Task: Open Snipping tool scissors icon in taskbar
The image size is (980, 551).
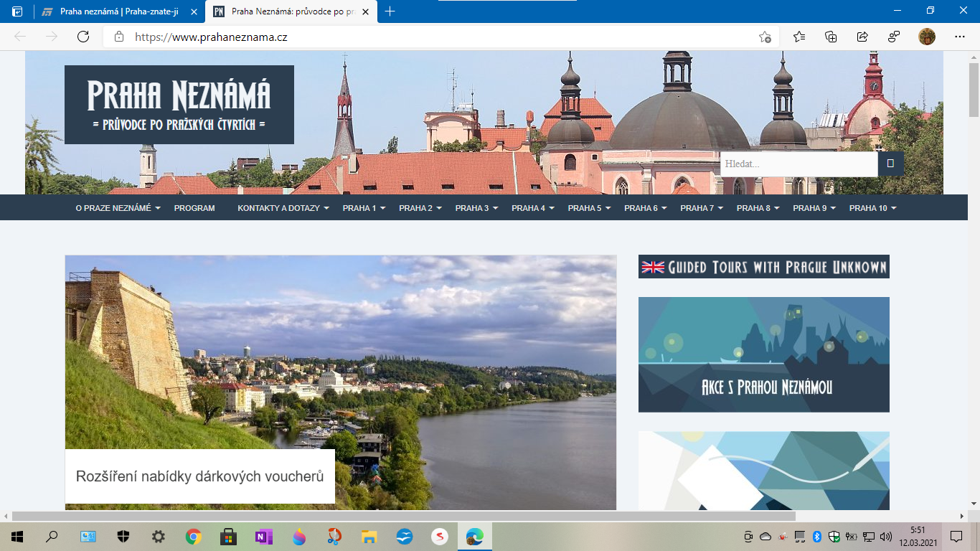Action: pos(334,536)
